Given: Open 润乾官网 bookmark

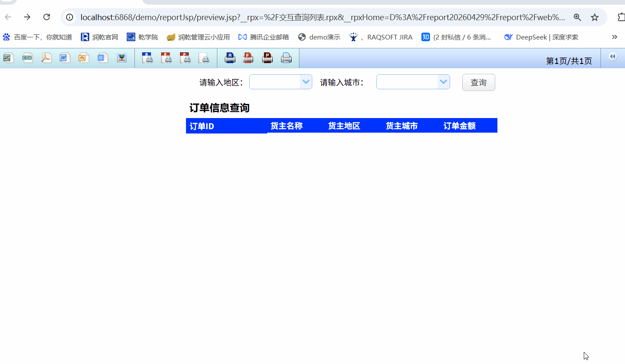Looking at the screenshot, I should 100,37.
